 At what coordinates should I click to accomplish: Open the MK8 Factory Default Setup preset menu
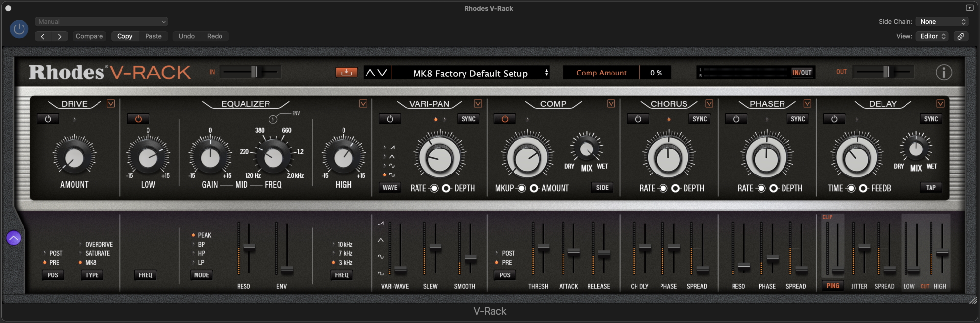coord(470,73)
